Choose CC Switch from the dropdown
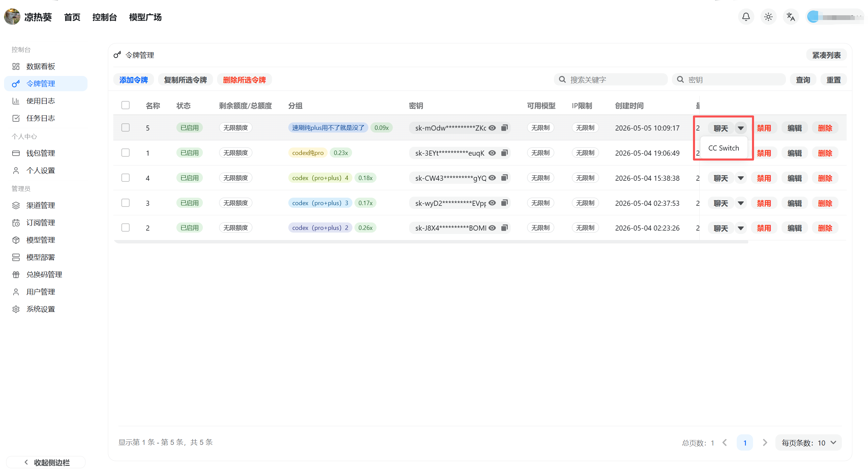 click(x=724, y=148)
